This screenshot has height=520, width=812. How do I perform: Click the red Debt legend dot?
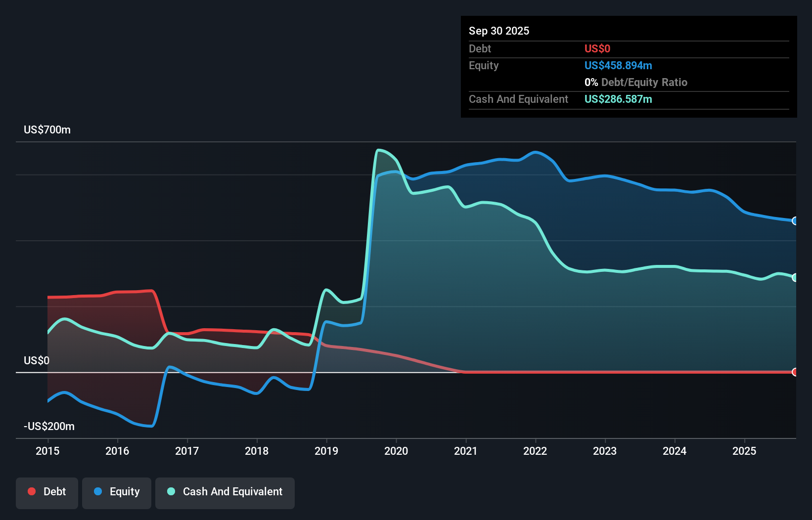click(x=31, y=491)
